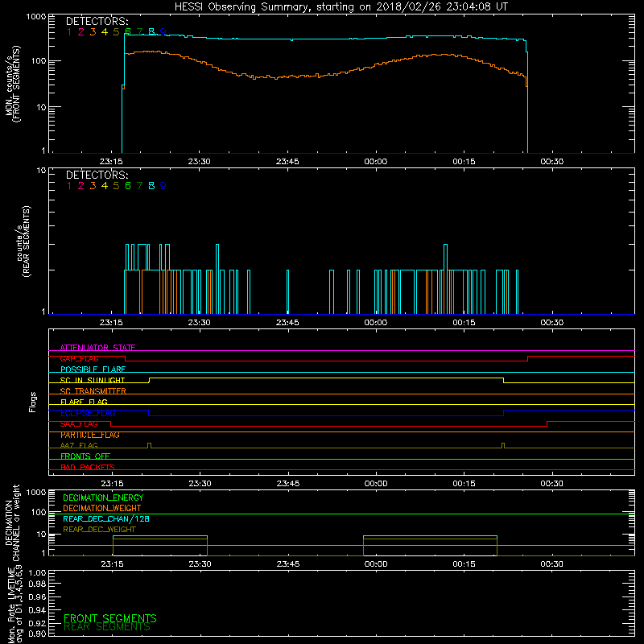The width and height of the screenshot is (644, 644).
Task: Click the FRONT SEGMENTS label in the livetime plot
Action: 110,618
